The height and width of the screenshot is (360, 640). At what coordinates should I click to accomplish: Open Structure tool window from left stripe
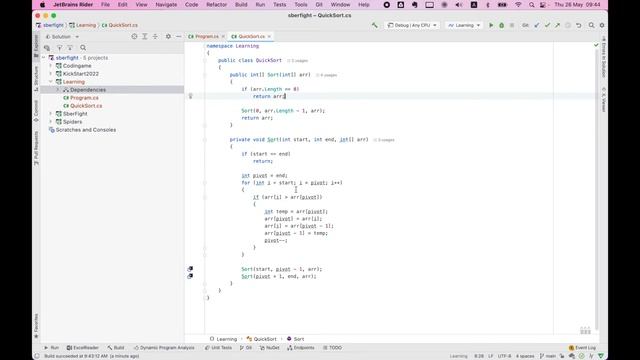pos(36,79)
